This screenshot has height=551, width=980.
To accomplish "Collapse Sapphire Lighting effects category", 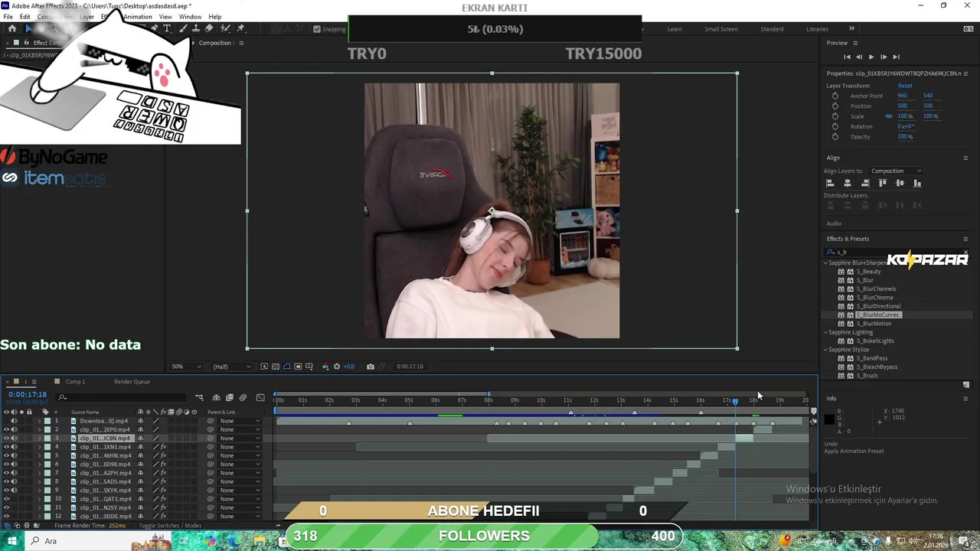I will click(826, 332).
